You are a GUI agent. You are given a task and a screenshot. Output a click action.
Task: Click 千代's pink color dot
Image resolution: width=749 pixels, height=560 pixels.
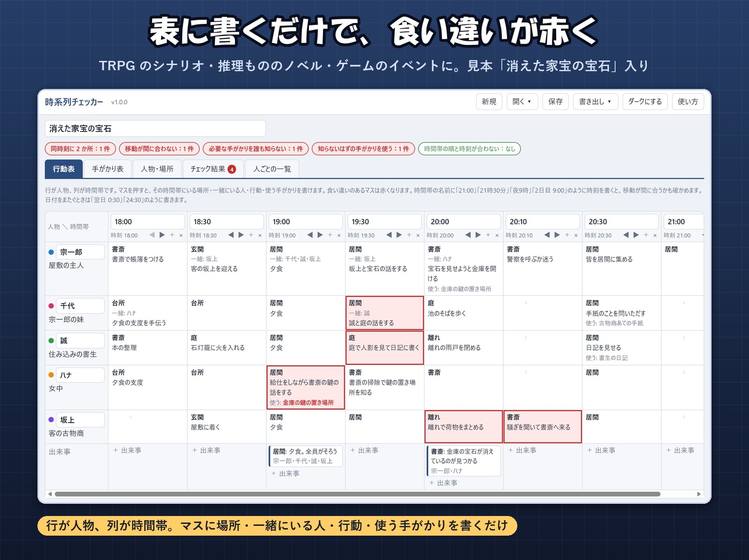(x=51, y=306)
